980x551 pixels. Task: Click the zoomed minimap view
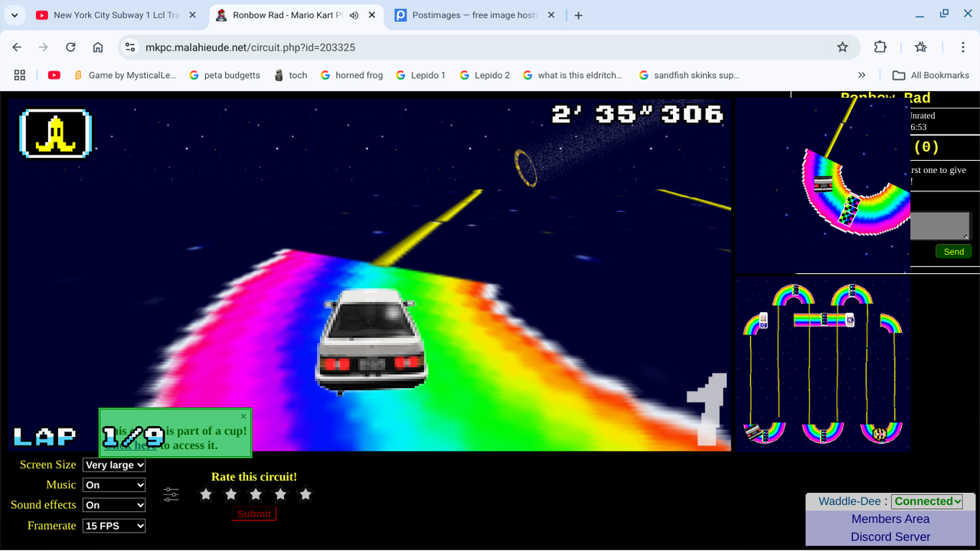823,186
